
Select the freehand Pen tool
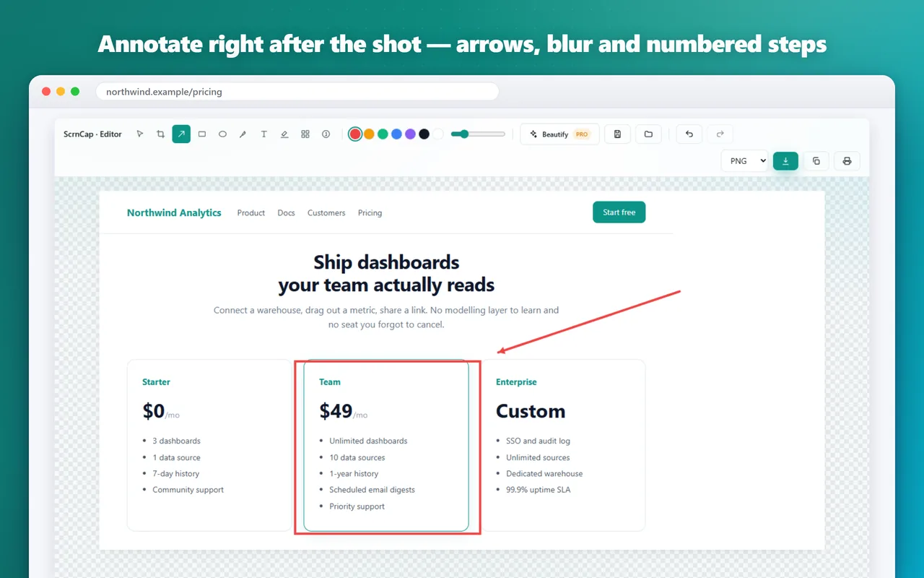coord(243,134)
